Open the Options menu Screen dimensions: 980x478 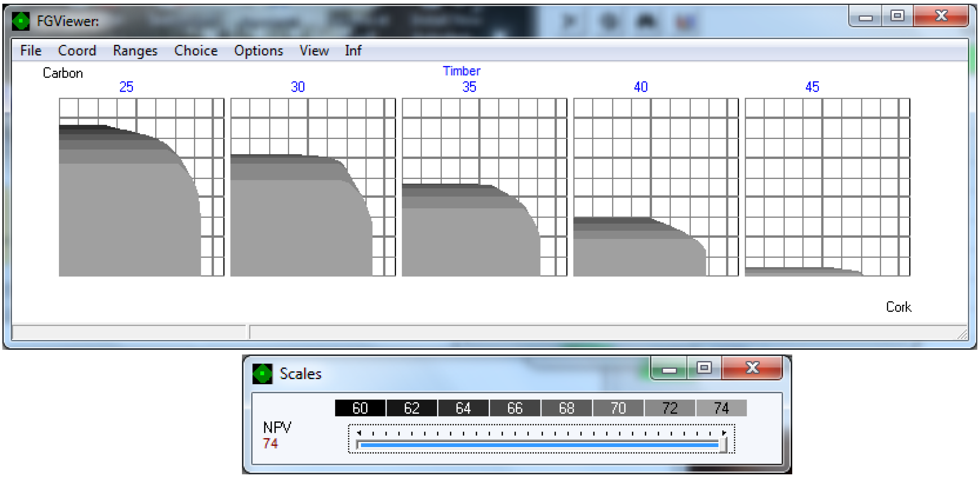pyautogui.click(x=258, y=51)
